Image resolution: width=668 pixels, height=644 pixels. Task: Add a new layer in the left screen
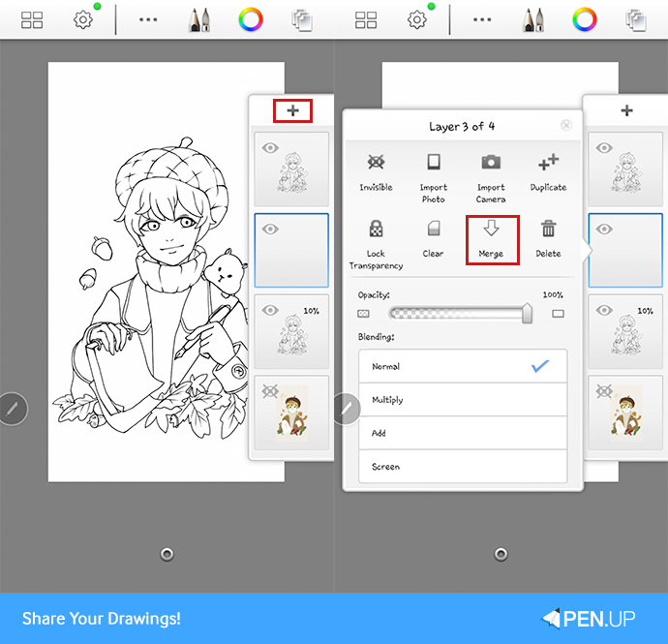coord(292,110)
